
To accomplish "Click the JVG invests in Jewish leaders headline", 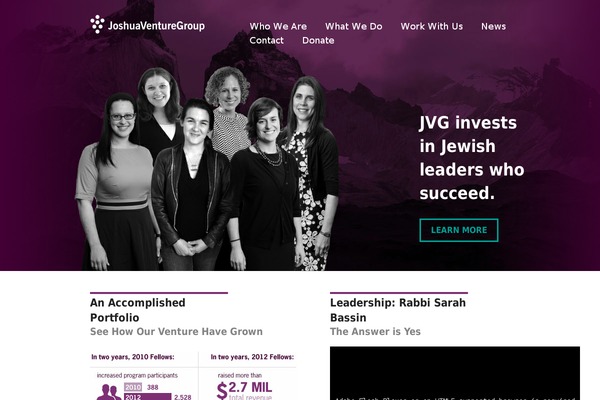I will pos(472,158).
